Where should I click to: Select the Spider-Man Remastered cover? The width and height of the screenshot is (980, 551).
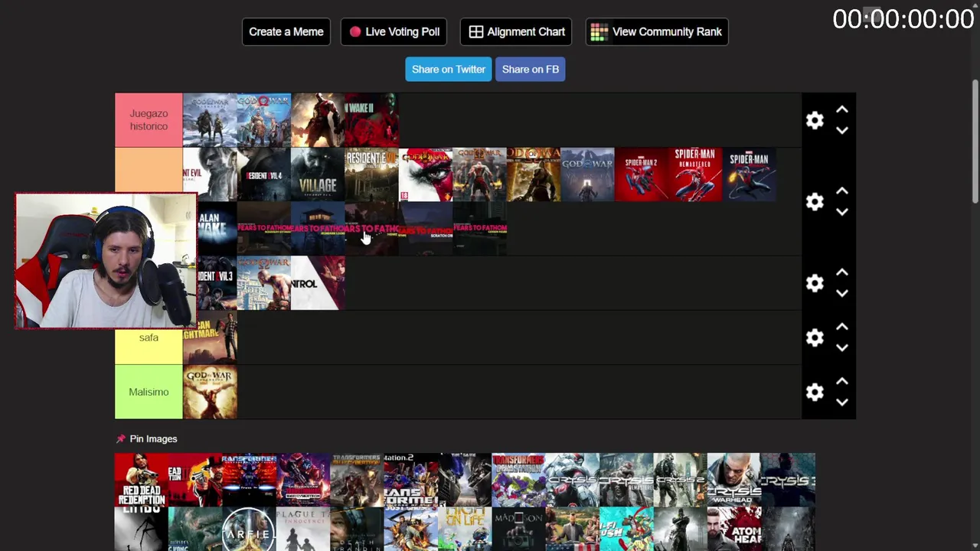click(695, 174)
